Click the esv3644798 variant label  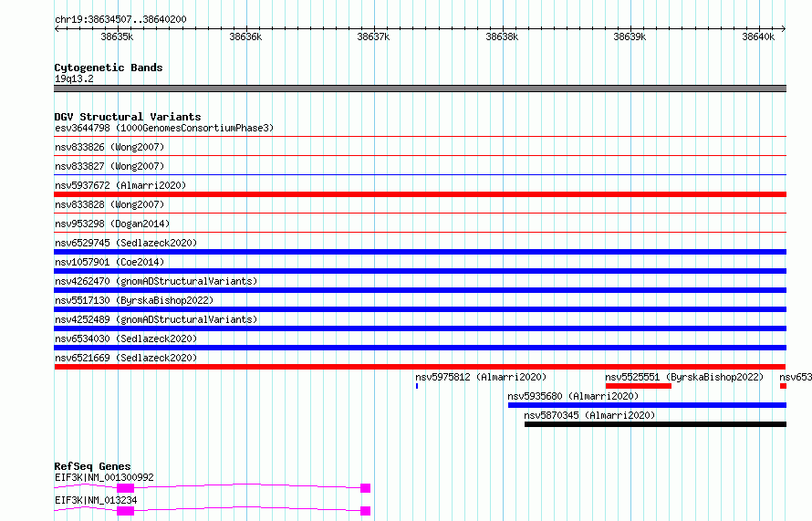164,128
